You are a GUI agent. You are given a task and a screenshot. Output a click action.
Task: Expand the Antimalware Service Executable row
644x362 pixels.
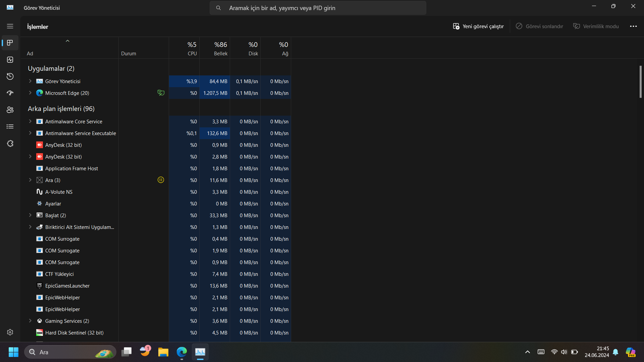[30, 133]
